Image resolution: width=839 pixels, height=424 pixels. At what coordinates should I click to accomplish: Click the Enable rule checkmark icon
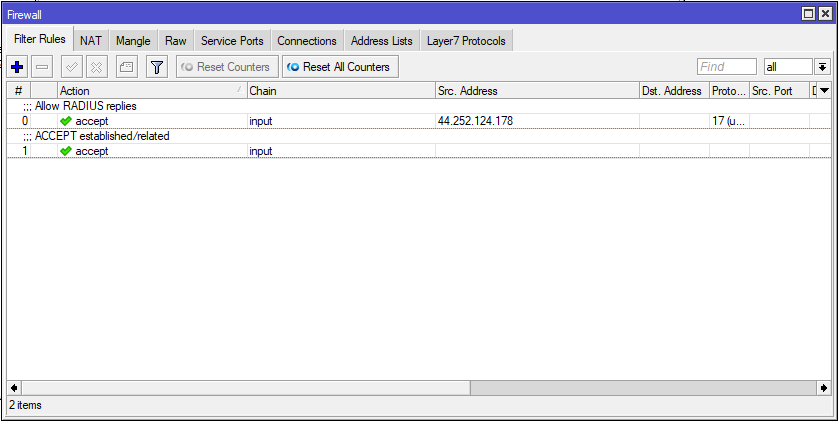click(x=71, y=67)
